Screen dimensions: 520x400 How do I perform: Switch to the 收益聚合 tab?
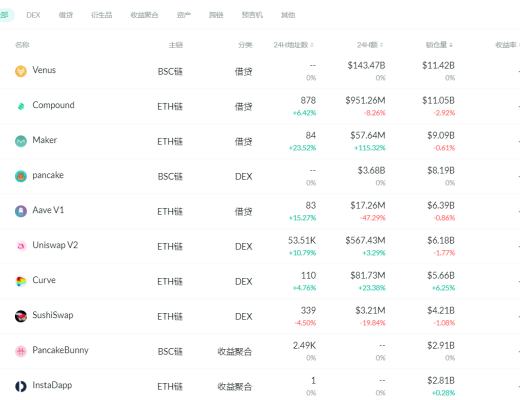coord(144,15)
